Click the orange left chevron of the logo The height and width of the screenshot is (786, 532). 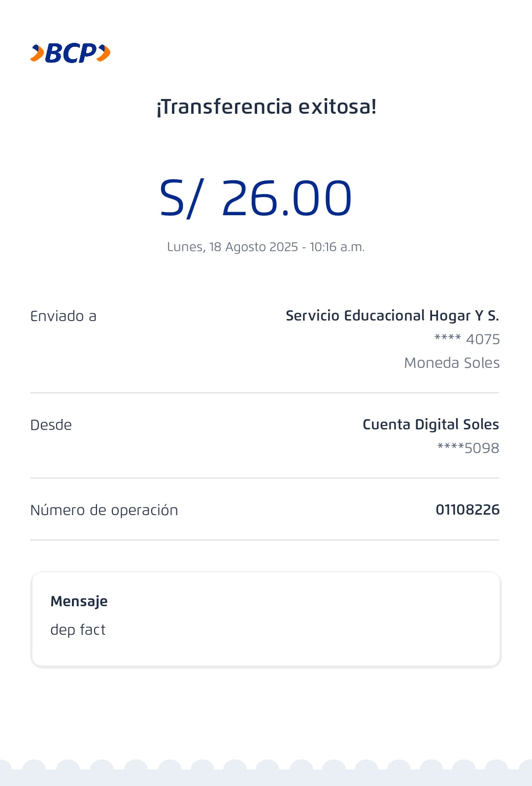pyautogui.click(x=37, y=53)
